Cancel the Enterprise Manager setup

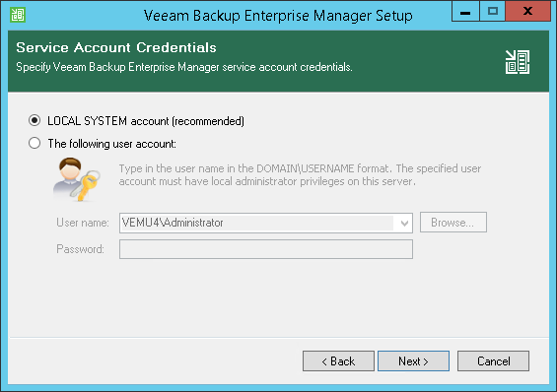(494, 361)
